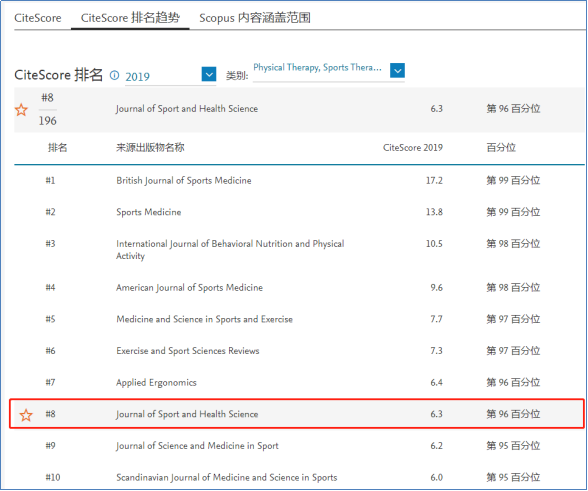Screen dimensions: 588x491
Task: Click the CiteScore 2019 column header
Action: click(x=412, y=147)
